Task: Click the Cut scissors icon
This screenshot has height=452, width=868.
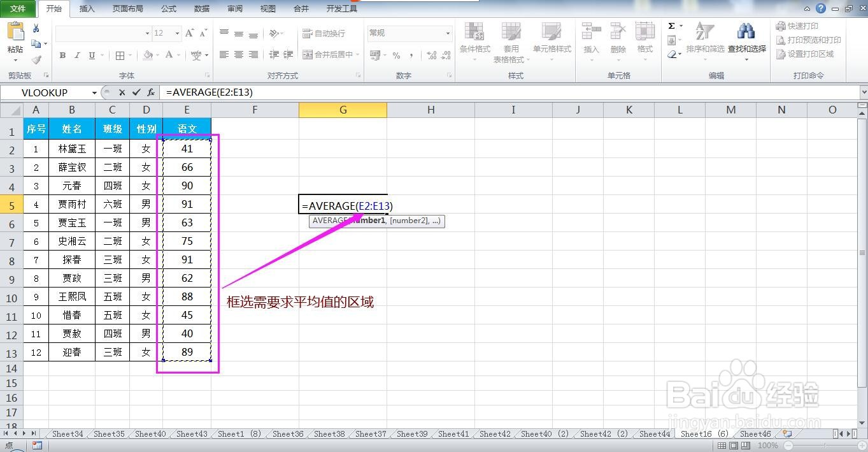Action: tap(36, 29)
